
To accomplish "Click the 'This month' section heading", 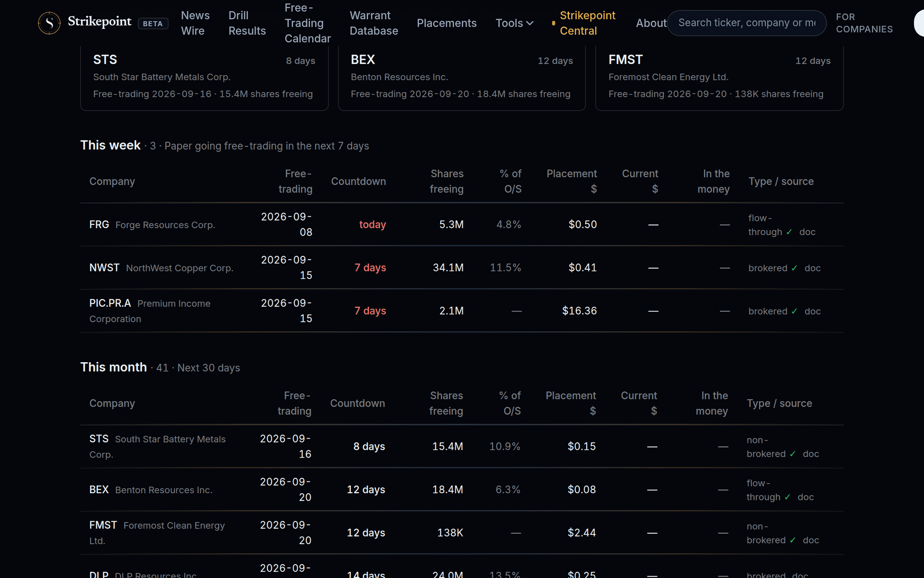I will pyautogui.click(x=114, y=368).
